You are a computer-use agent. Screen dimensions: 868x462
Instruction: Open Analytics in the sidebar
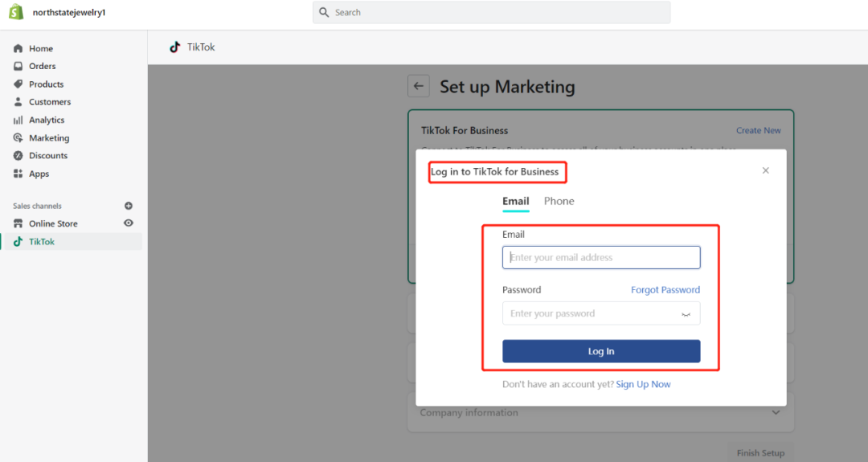click(47, 120)
